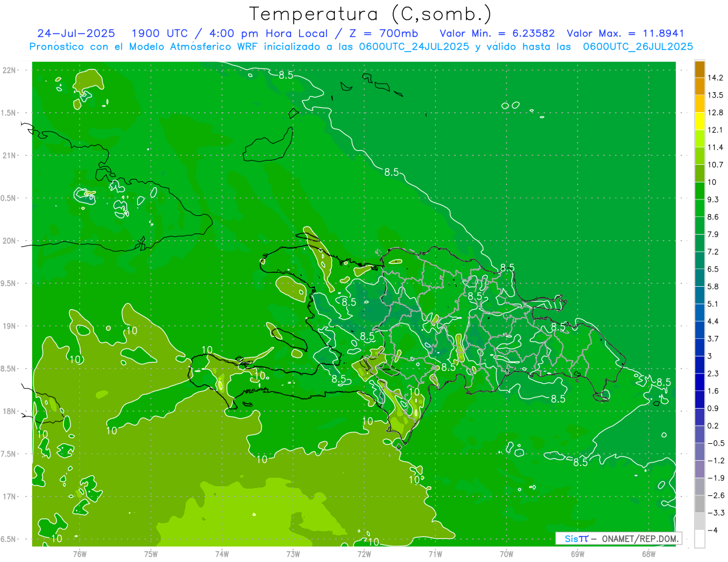The width and height of the screenshot is (728, 562).
Task: Click the "10.7" color scale label
Action: (x=715, y=165)
